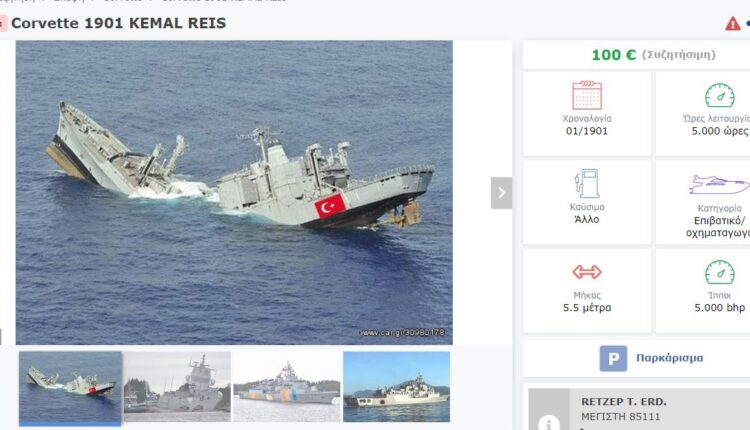
Task: Select the third ship thumbnail
Action: pyautogui.click(x=287, y=387)
